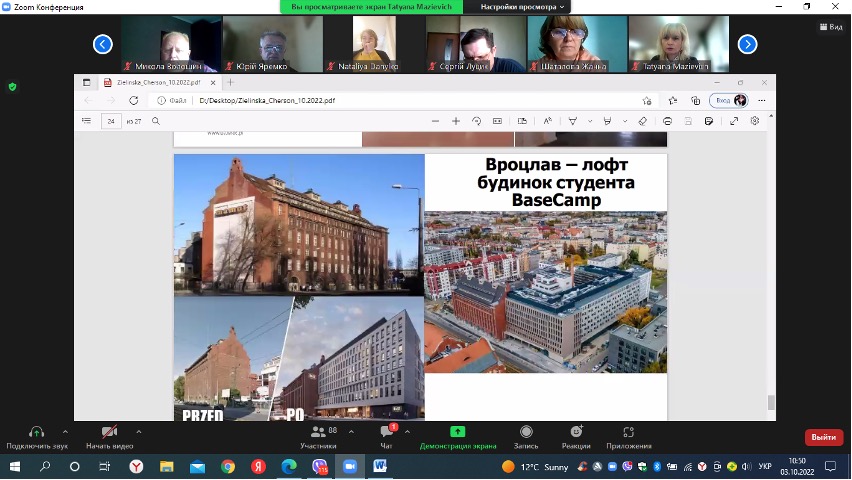This screenshot has height=480, width=852.
Task: Open PDF viewer settings gear
Action: 755,121
